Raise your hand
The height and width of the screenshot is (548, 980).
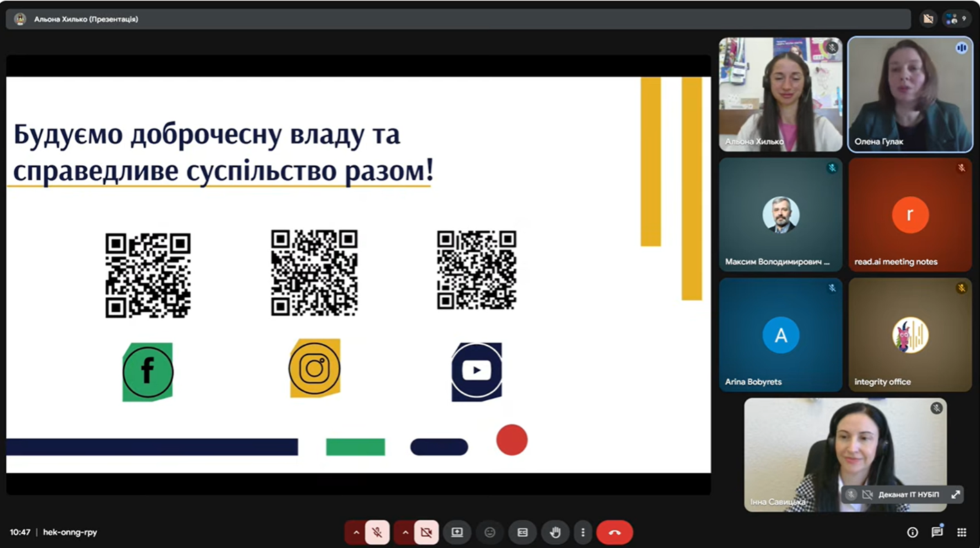click(555, 533)
